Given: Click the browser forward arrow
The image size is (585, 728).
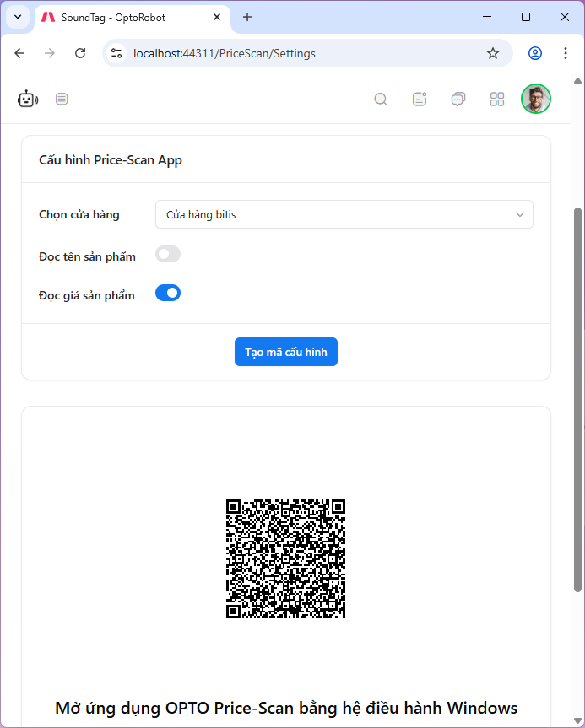Looking at the screenshot, I should [50, 53].
